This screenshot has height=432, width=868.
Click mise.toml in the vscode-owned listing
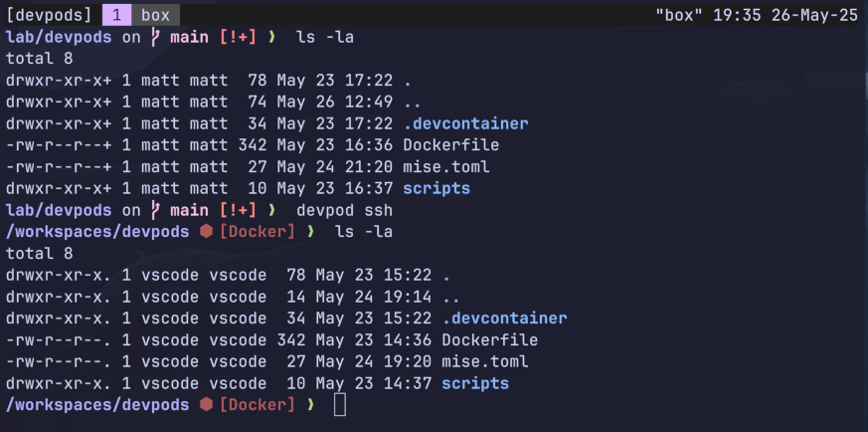(485, 361)
